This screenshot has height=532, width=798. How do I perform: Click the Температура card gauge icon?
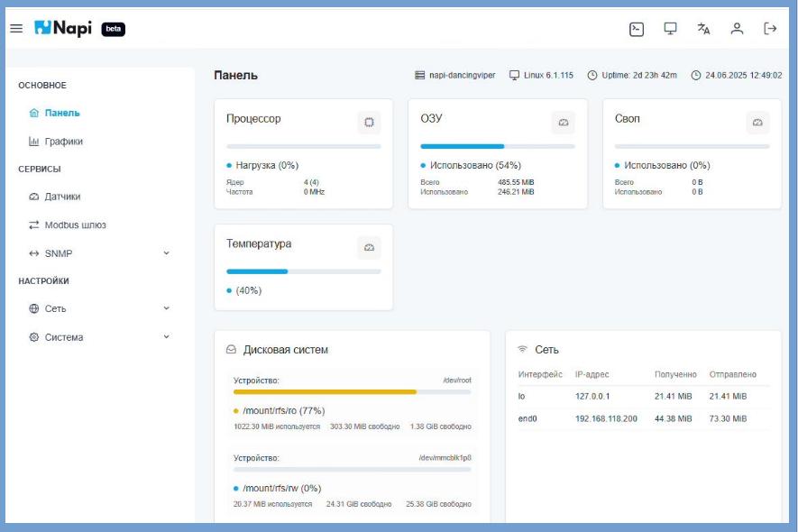(x=369, y=247)
